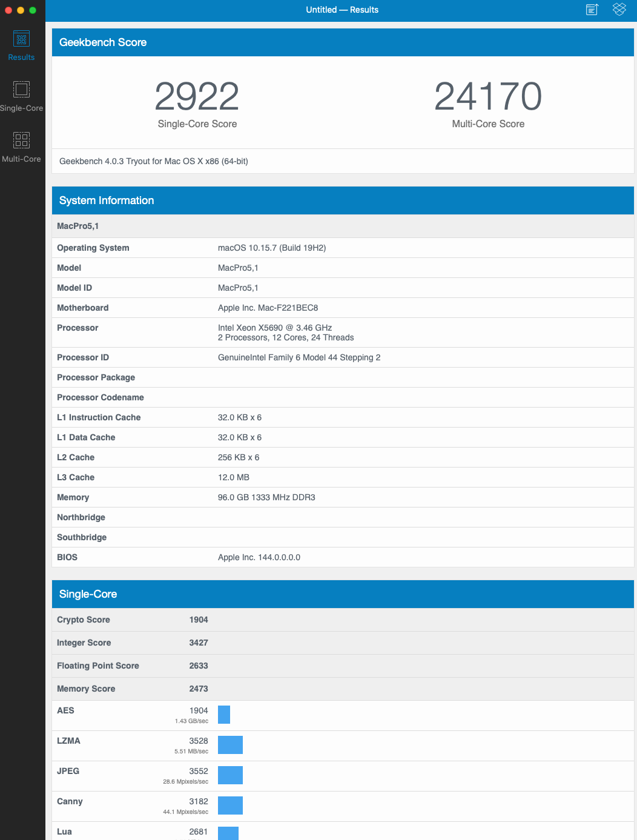Select the Geekbench 4.0.3 Tryout version text
The height and width of the screenshot is (840, 637).
click(x=154, y=161)
